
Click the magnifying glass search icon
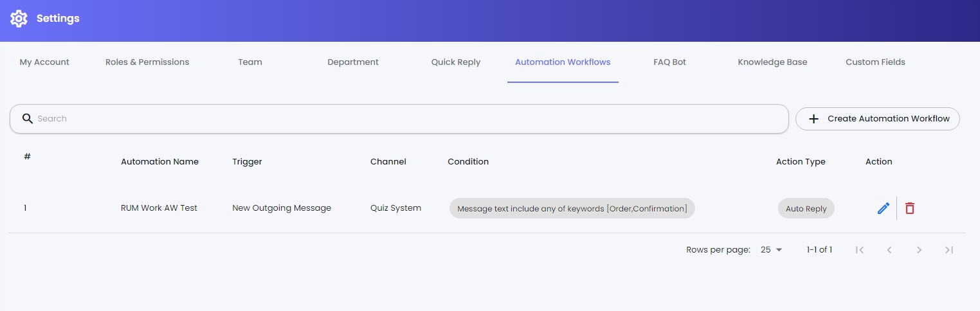pos(27,119)
